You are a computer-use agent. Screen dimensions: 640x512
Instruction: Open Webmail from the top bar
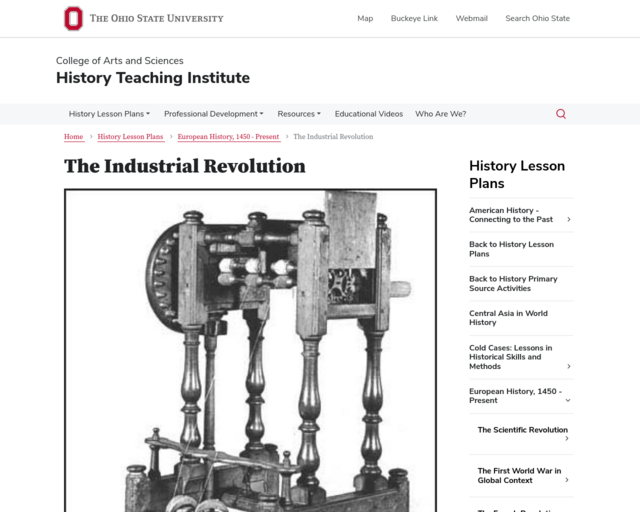click(x=471, y=18)
